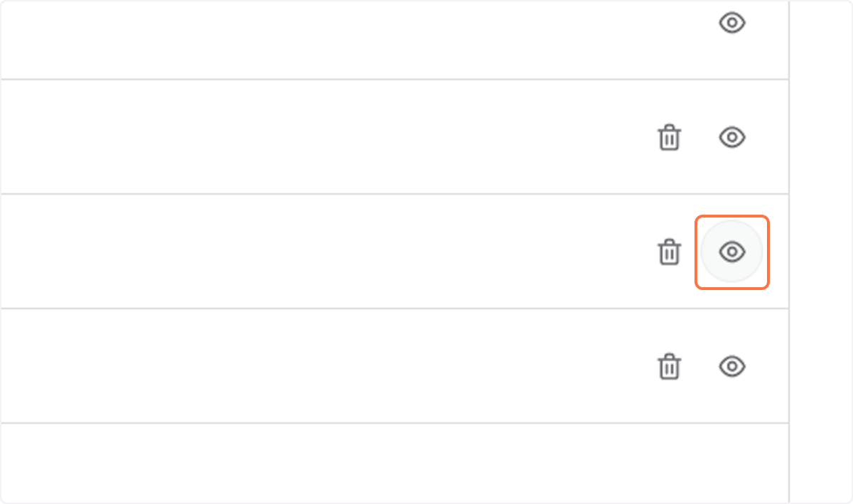
Task: Delete the second row using its trash icon
Action: [x=669, y=137]
